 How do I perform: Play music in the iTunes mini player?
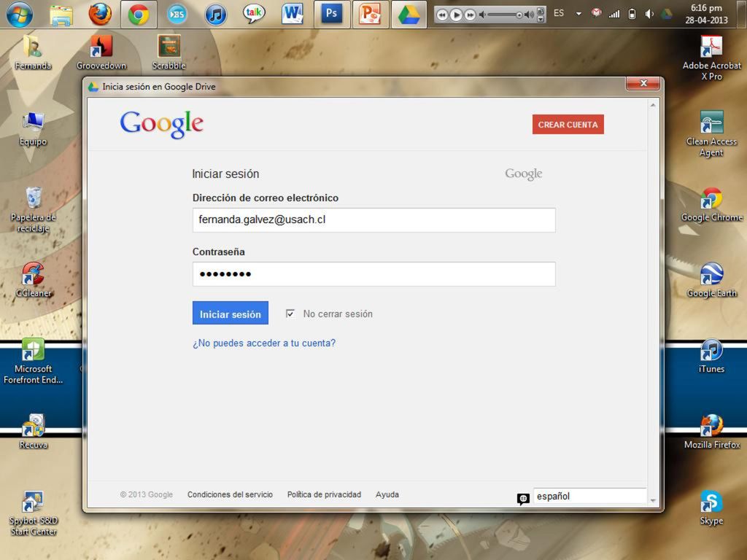456,15
